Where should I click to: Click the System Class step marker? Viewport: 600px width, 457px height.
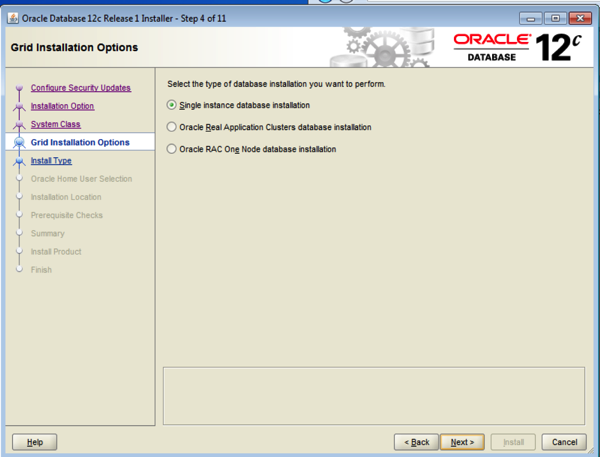pos(19,124)
